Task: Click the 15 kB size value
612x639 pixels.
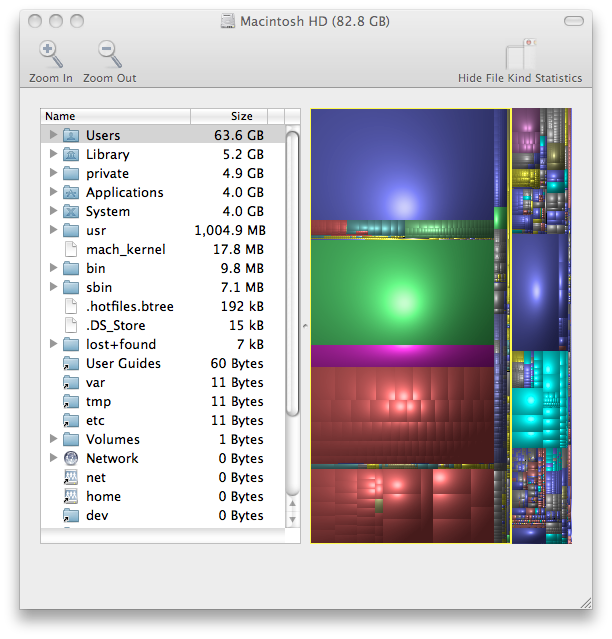Action: point(247,326)
